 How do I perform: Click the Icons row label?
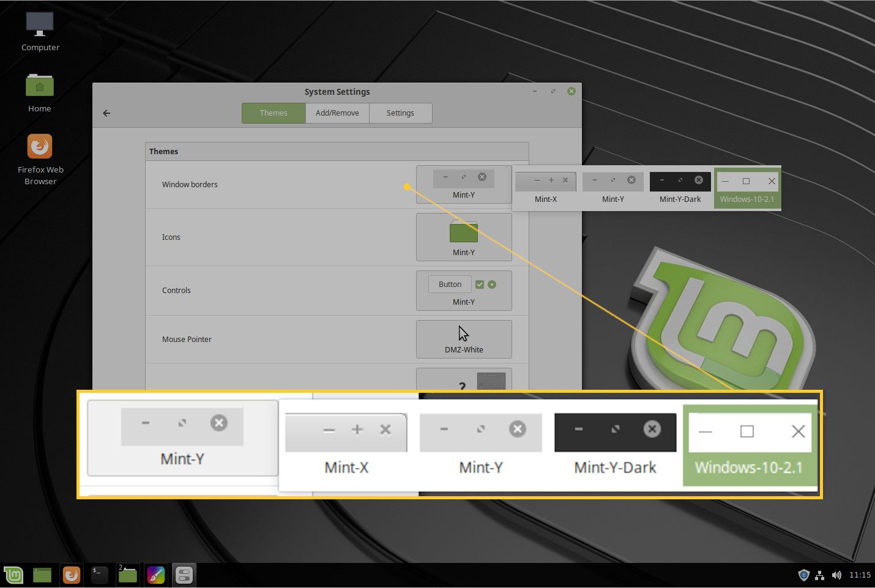tap(171, 237)
